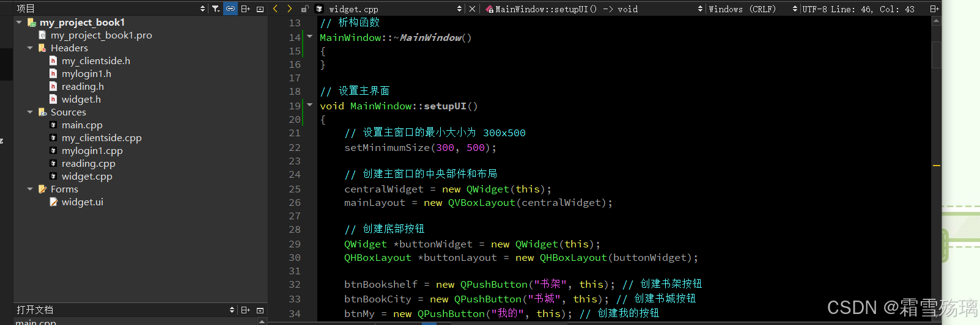This screenshot has width=980, height=325.
Task: Open widget.ui form file
Action: 83,202
